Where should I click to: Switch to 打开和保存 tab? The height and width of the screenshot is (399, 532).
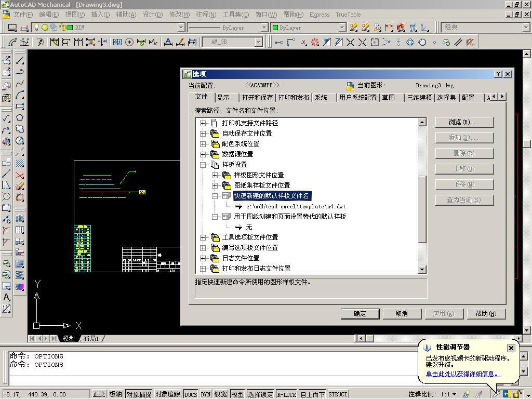click(x=257, y=98)
